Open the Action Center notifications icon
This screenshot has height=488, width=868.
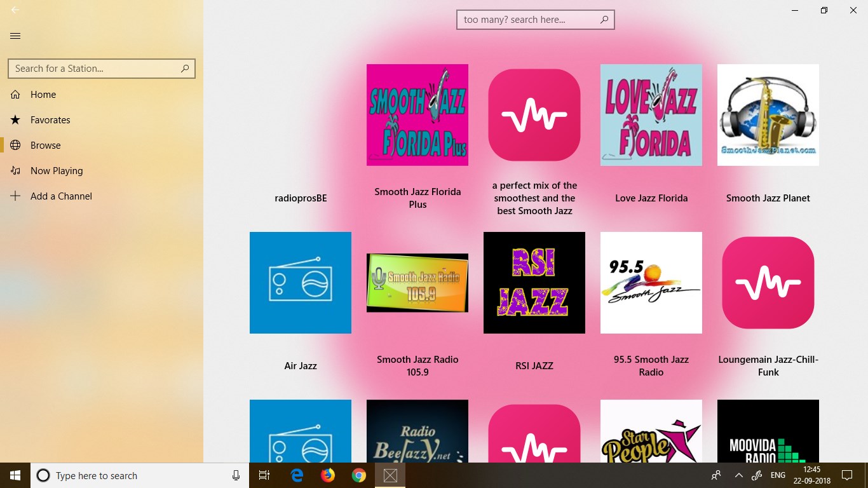[846, 475]
